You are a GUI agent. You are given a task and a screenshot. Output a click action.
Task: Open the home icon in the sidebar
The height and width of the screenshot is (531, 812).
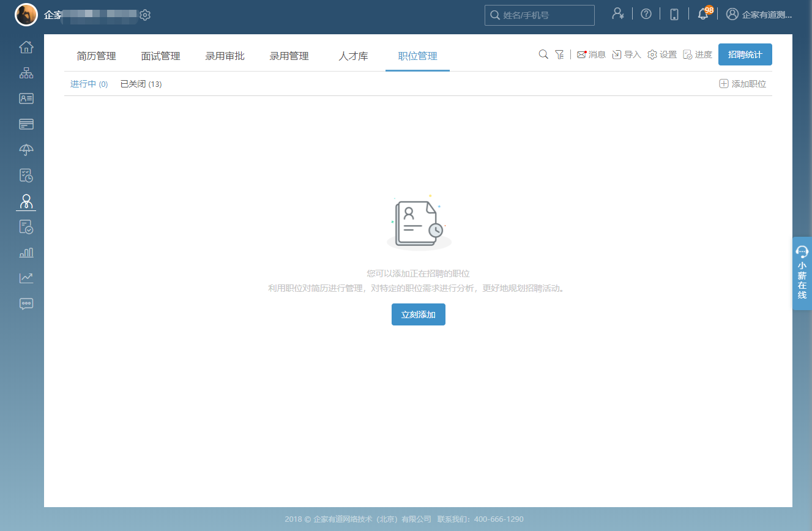[x=26, y=46]
